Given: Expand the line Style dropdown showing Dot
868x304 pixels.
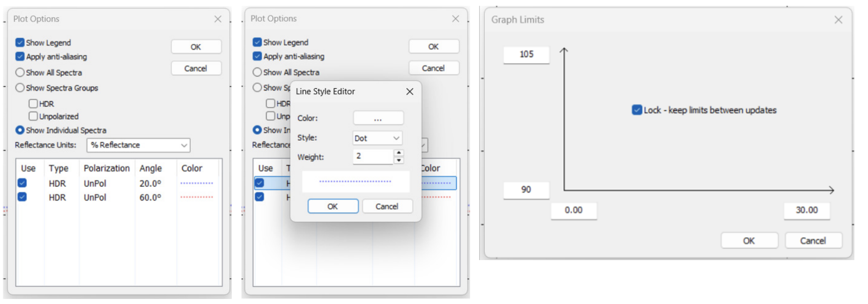Looking at the screenshot, I should (377, 138).
